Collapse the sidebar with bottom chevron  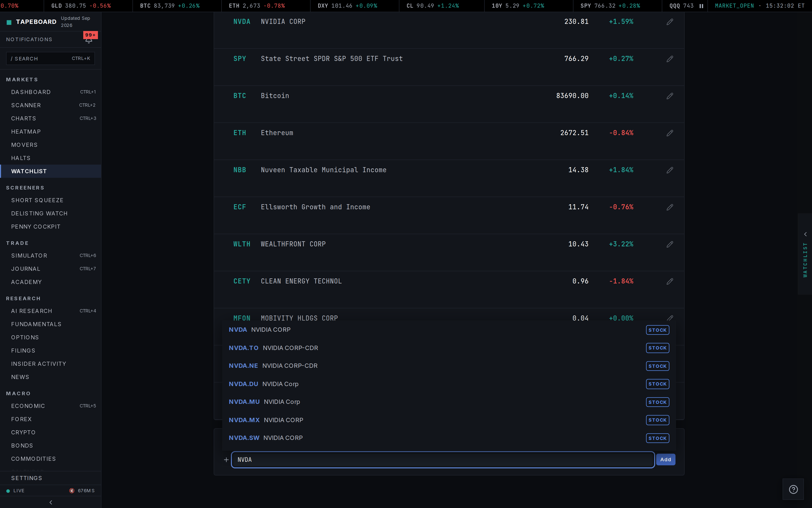click(51, 502)
